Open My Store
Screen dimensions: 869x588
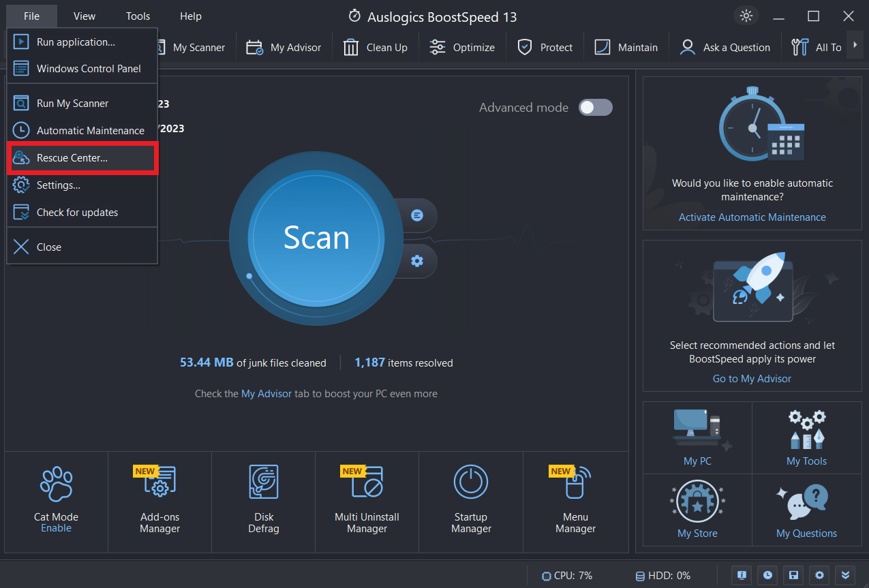[697, 510]
